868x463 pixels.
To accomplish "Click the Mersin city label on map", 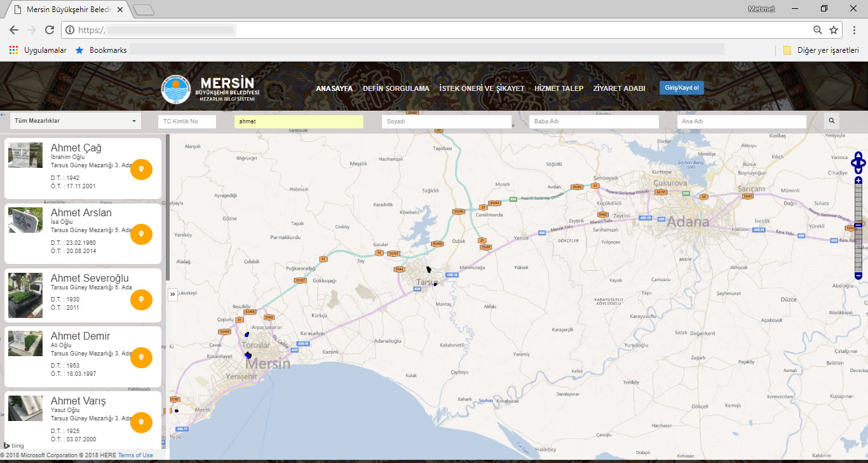I will tap(268, 364).
